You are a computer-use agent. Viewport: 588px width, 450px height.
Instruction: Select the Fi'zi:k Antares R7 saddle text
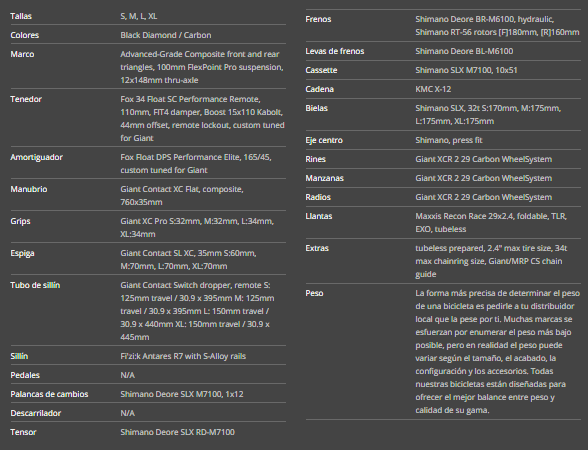[x=183, y=356]
